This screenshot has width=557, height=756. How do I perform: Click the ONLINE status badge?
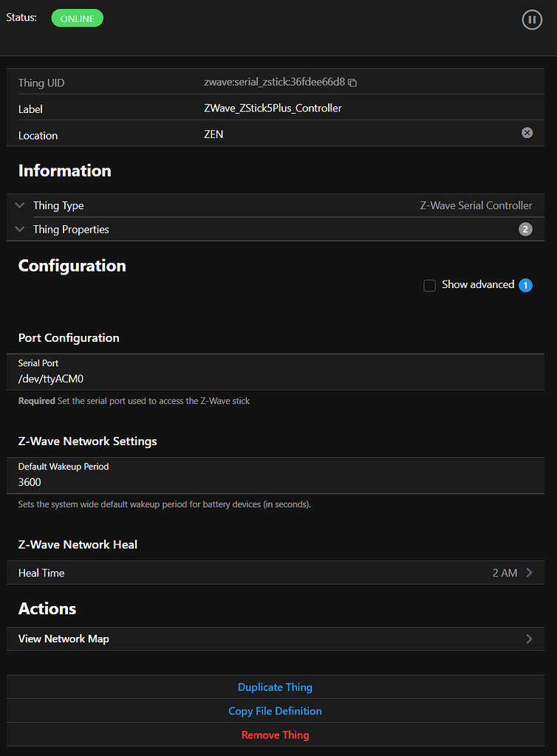pos(77,18)
